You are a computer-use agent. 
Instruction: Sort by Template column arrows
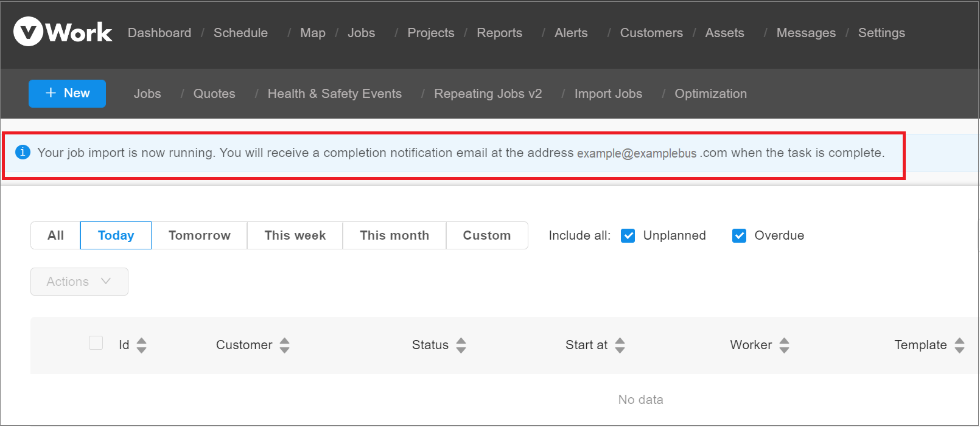pos(960,345)
